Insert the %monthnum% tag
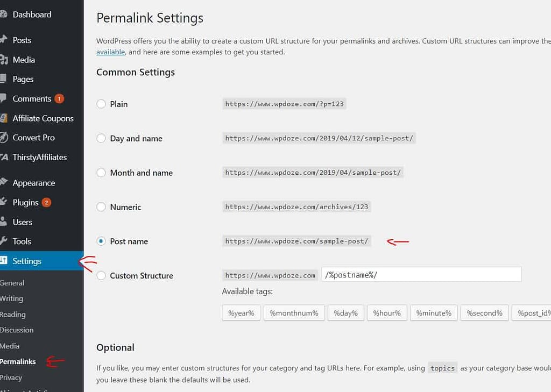The image size is (551, 392). (294, 313)
